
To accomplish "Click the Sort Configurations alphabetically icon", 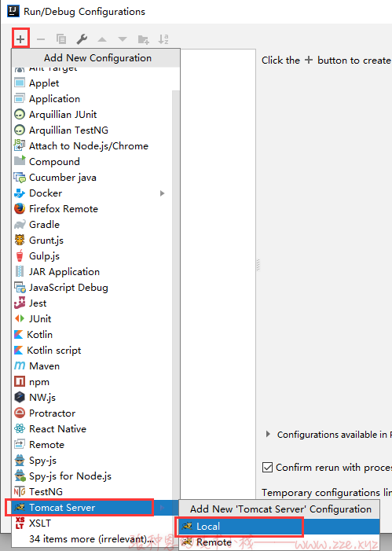I will [x=163, y=39].
